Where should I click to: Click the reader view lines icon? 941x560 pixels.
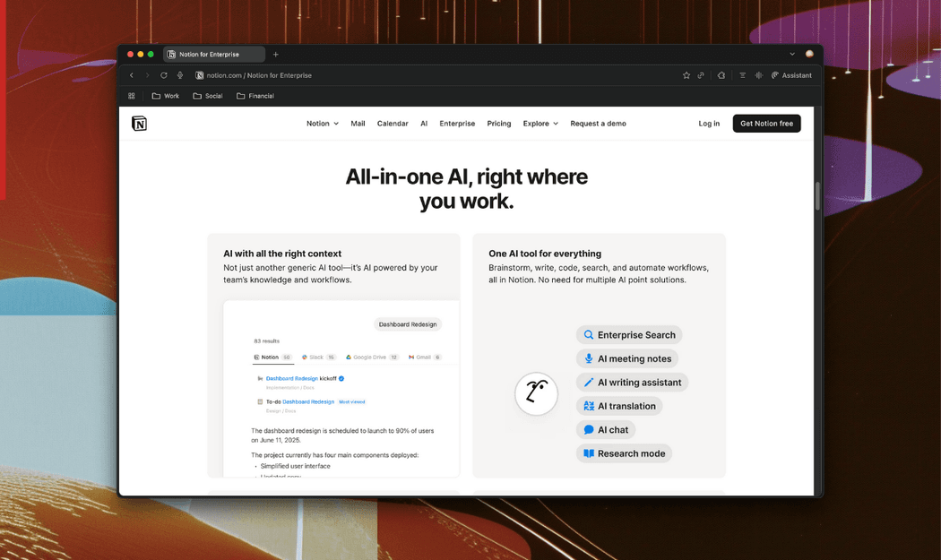point(742,75)
